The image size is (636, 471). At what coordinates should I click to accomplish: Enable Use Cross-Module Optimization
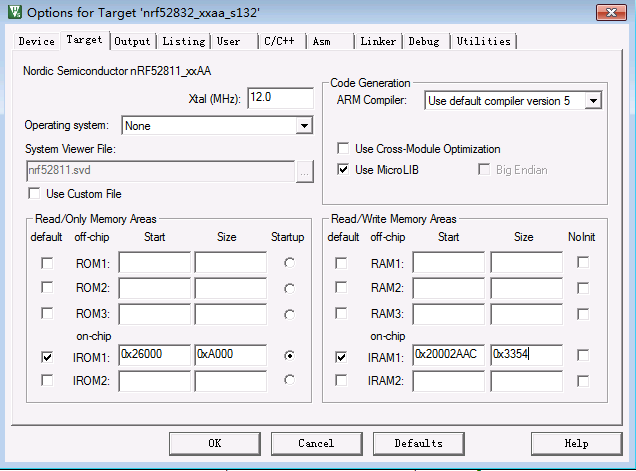(x=343, y=148)
